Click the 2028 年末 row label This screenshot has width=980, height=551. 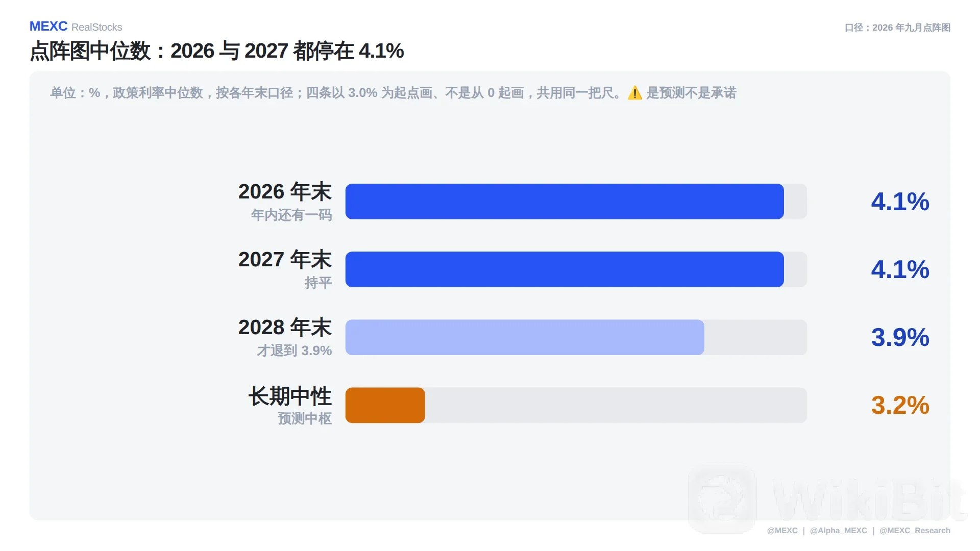285,328
